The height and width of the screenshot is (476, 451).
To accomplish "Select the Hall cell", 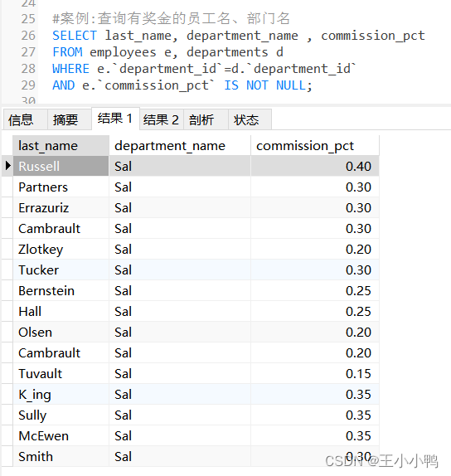I will (x=61, y=312).
